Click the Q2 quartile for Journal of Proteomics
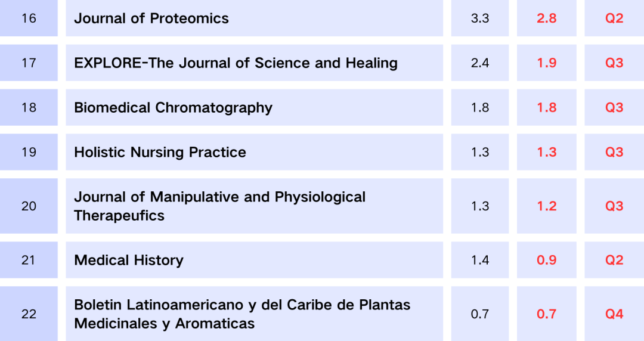The width and height of the screenshot is (644, 341). point(614,18)
